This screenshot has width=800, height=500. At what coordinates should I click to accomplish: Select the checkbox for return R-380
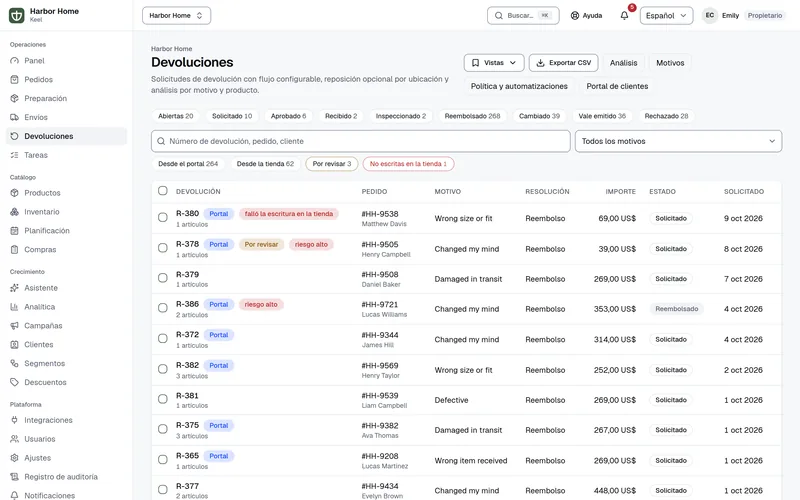coord(163,217)
